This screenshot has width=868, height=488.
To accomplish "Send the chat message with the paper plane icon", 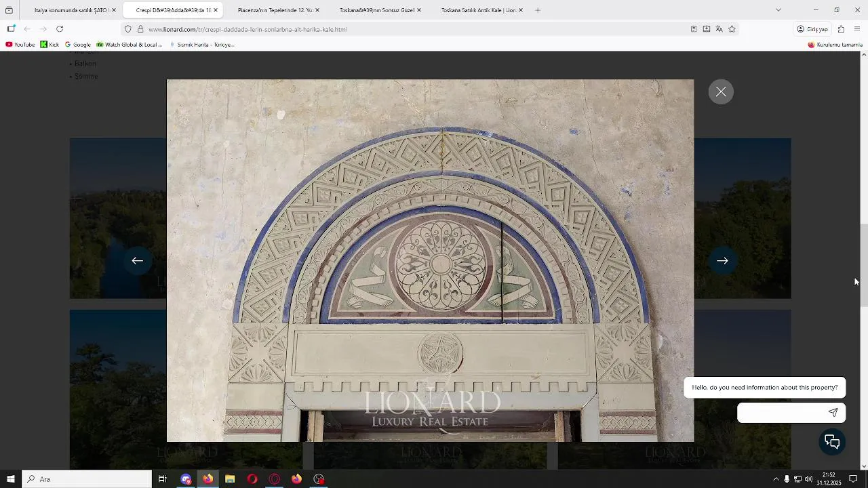I will tap(833, 412).
